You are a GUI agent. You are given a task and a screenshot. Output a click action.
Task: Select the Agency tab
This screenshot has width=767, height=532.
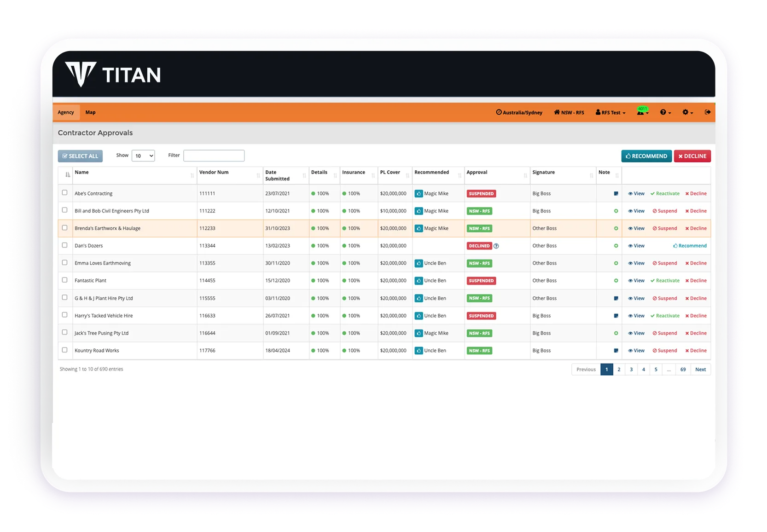click(x=66, y=112)
